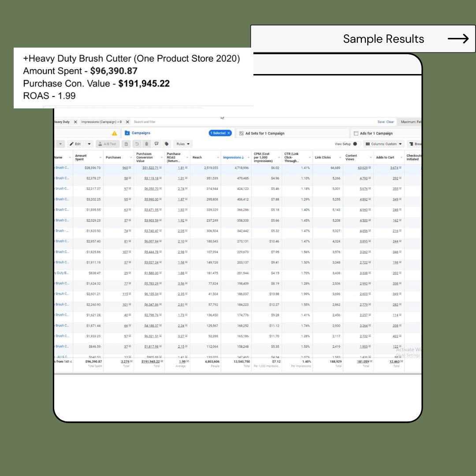Viewport: 476px width, 476px height.
Task: Click the Checkouts Initiated column header
Action: (413, 157)
